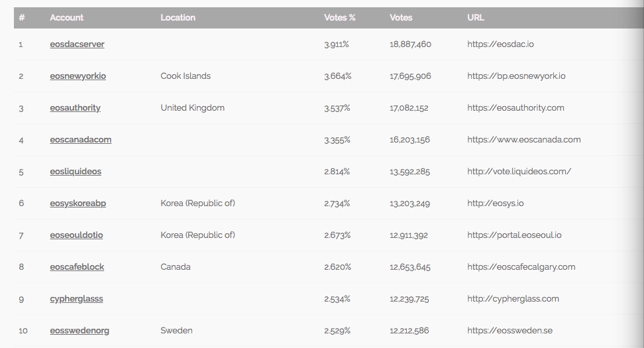
Task: Click the https://eosauthority.com URL text
Action: click(x=515, y=108)
